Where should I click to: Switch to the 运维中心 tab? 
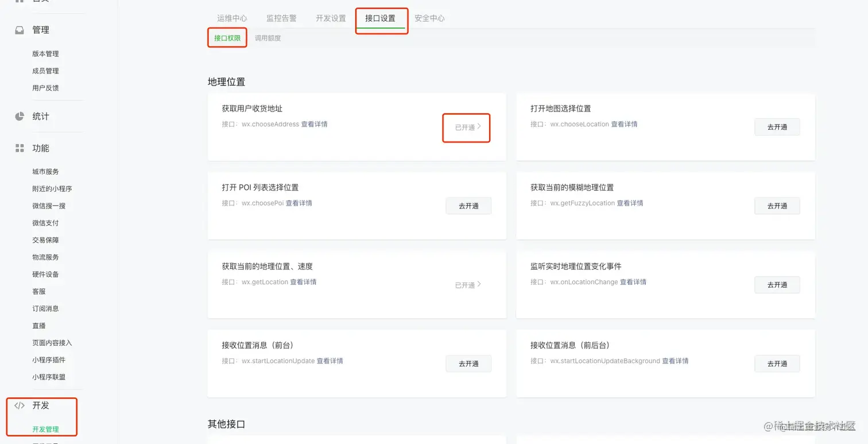tap(232, 18)
